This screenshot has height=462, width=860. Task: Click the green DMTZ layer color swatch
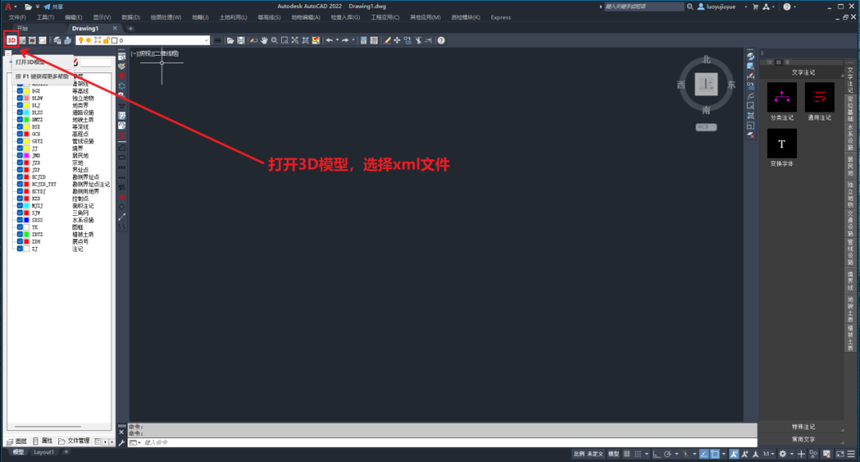pyautogui.click(x=26, y=120)
